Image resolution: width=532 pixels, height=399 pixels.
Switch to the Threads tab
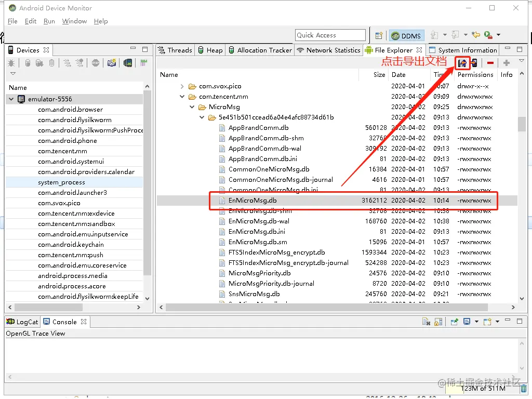(x=175, y=50)
